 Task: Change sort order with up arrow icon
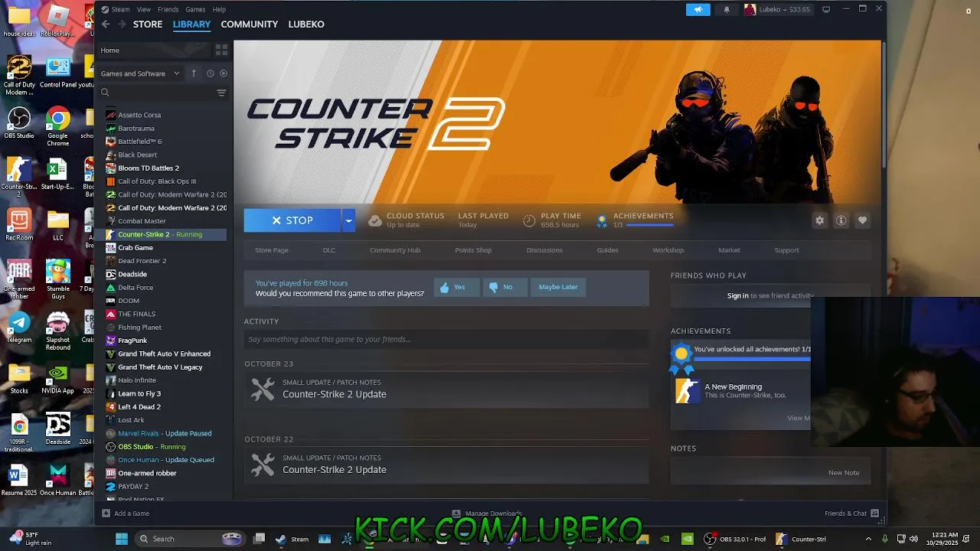coord(194,73)
